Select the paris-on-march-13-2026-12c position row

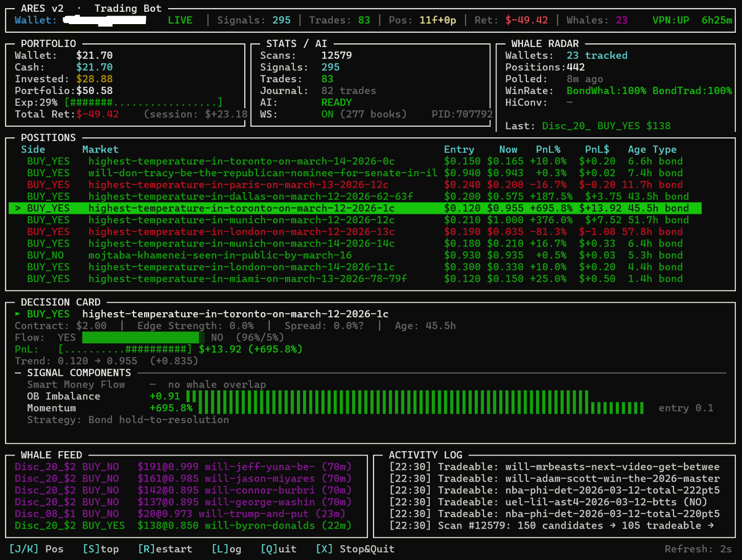tap(355, 185)
